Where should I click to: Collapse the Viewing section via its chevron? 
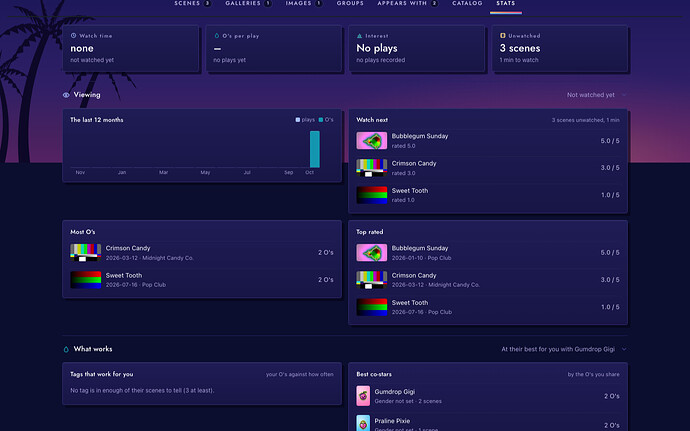click(624, 95)
